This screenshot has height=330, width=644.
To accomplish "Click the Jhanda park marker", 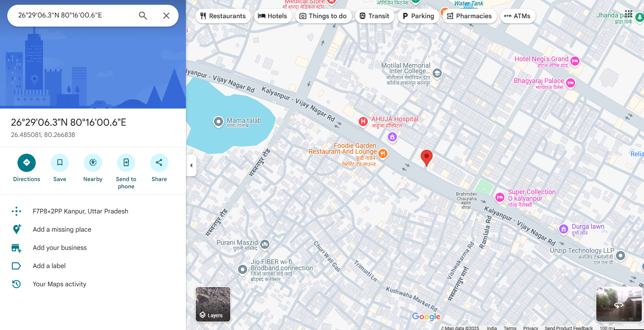I will click(x=640, y=17).
